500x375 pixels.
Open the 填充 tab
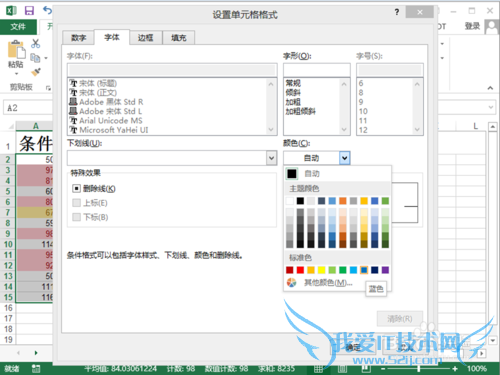179,38
